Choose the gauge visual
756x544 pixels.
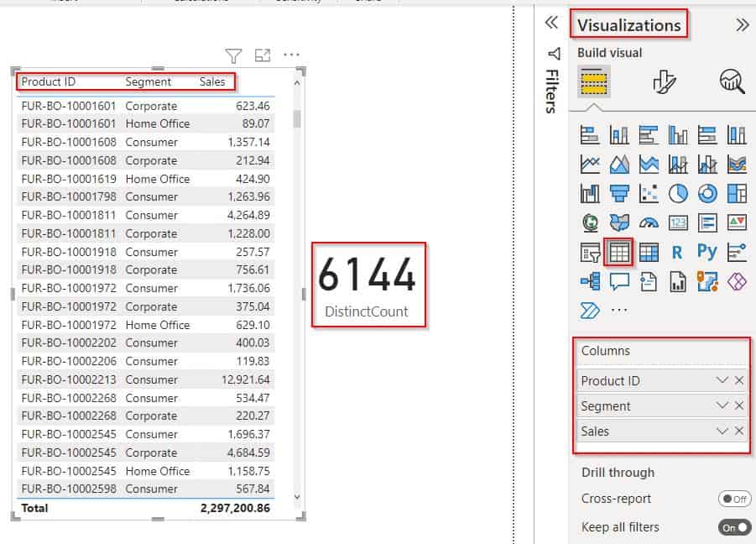point(649,222)
